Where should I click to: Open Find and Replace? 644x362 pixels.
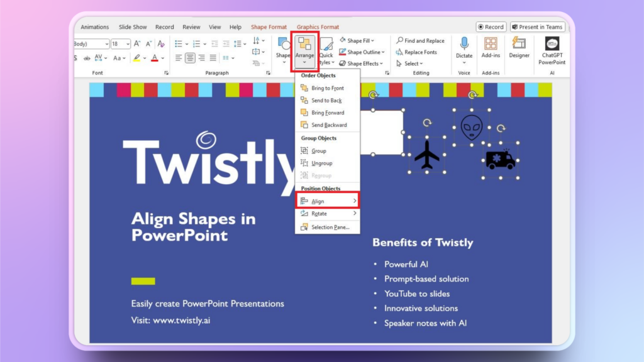click(x=420, y=41)
